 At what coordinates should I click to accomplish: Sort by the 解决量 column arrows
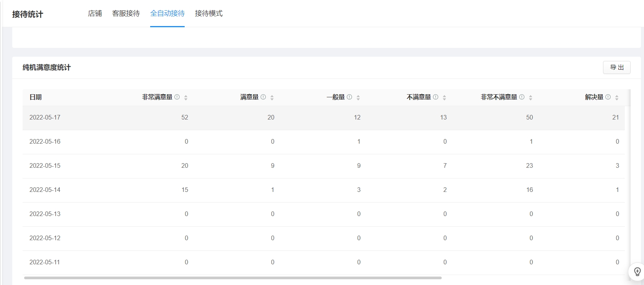point(617,98)
